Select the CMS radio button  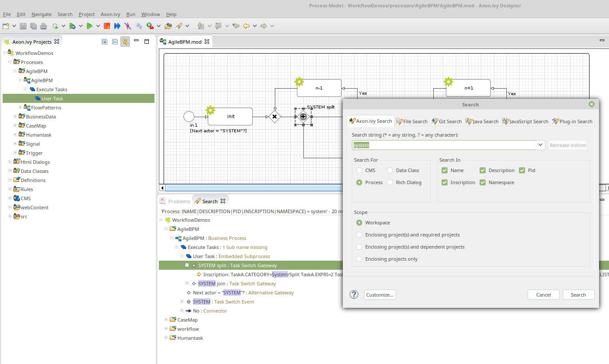pos(359,170)
